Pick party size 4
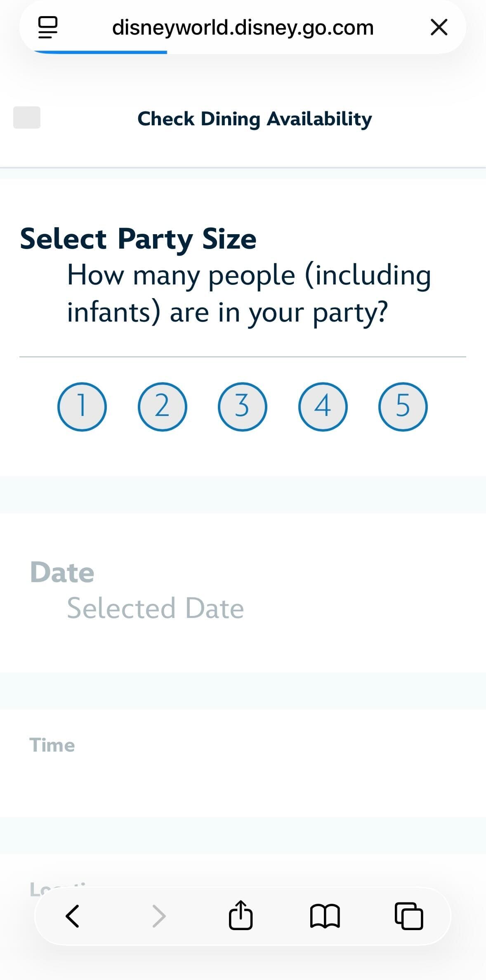The height and width of the screenshot is (980, 486). (323, 407)
